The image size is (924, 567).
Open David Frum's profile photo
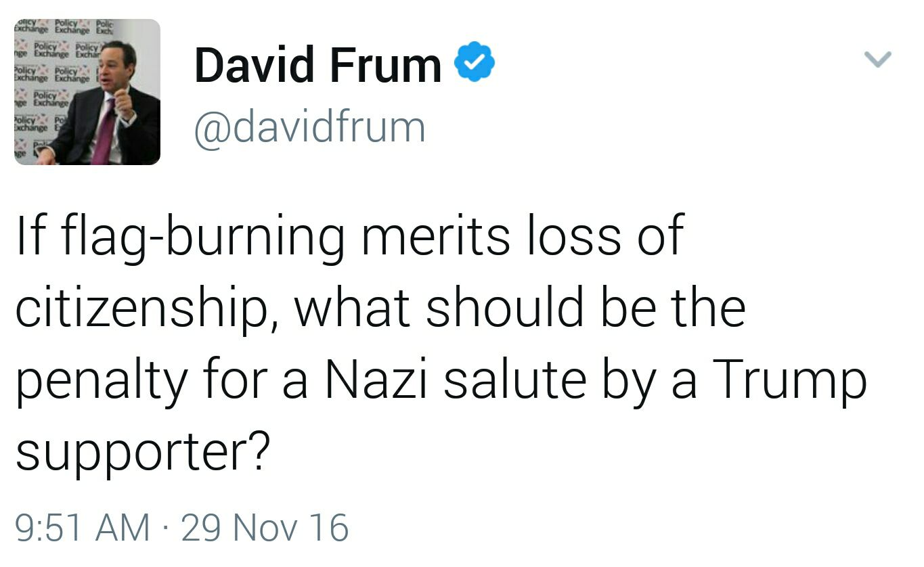[87, 92]
